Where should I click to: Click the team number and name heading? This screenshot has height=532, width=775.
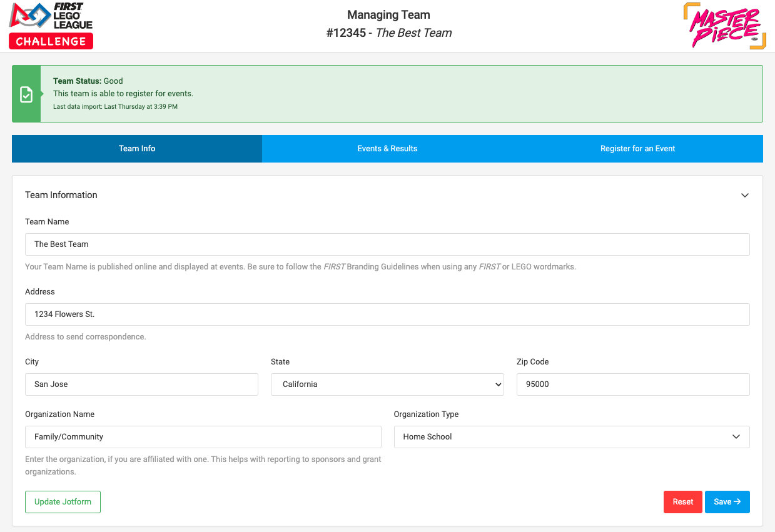tap(388, 33)
